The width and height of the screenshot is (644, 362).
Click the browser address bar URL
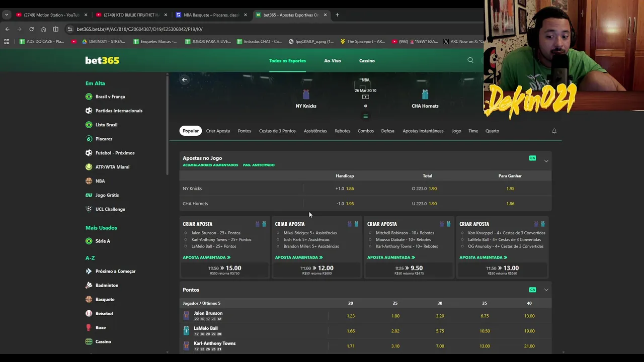click(139, 29)
